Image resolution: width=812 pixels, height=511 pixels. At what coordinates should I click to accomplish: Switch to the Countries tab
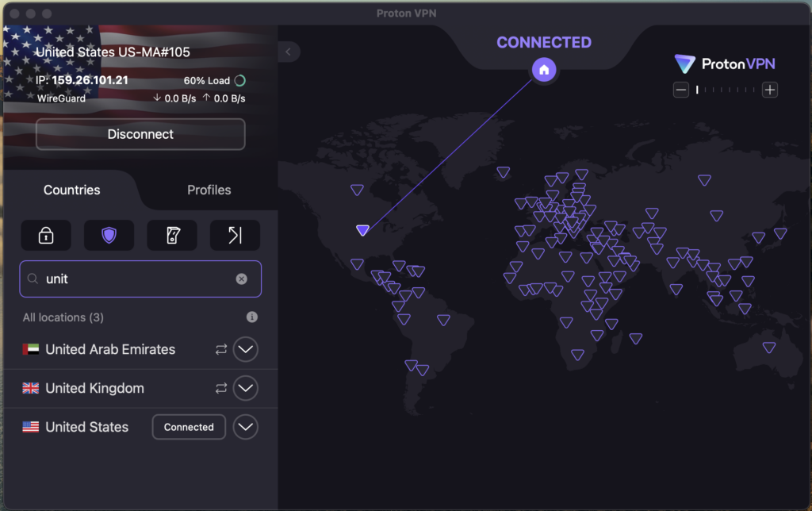pos(72,190)
